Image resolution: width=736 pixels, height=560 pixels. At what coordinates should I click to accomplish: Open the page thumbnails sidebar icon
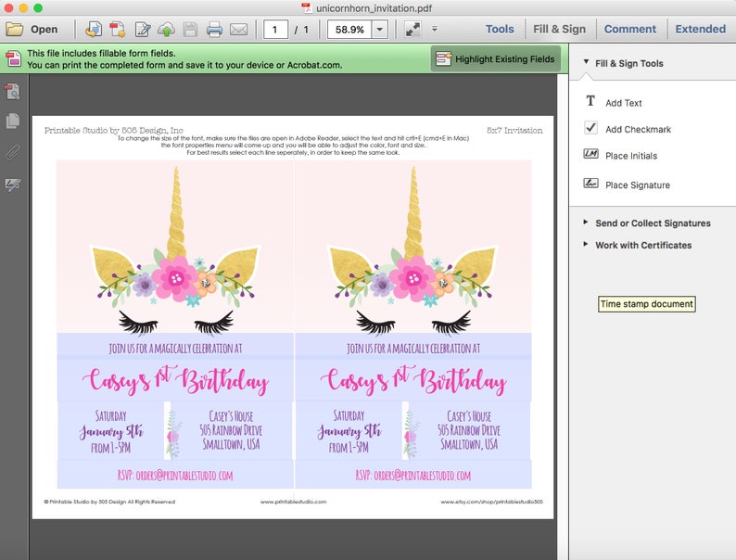coord(13,92)
